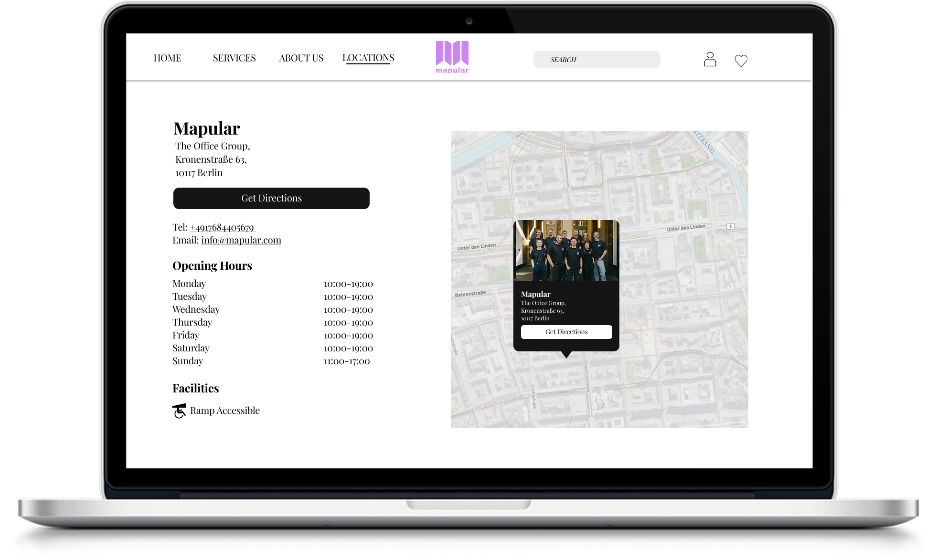Click the team photo in map popup

tap(566, 251)
